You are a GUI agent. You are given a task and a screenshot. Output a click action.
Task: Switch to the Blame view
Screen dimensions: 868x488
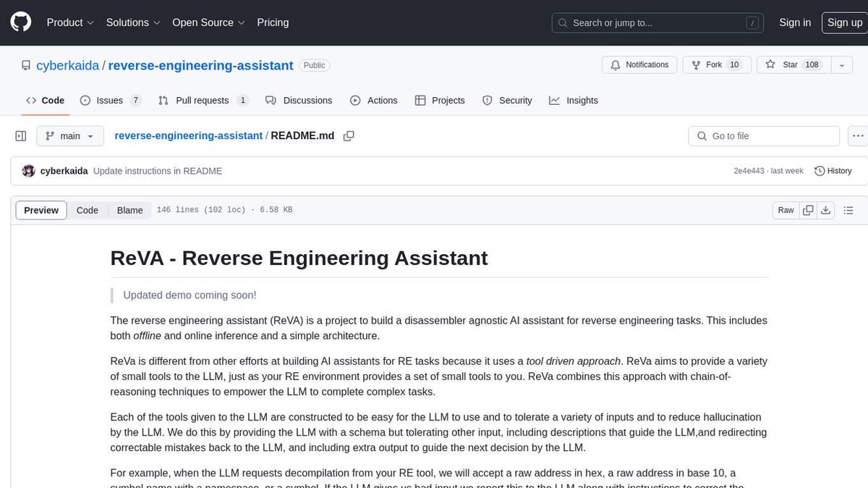[130, 210]
